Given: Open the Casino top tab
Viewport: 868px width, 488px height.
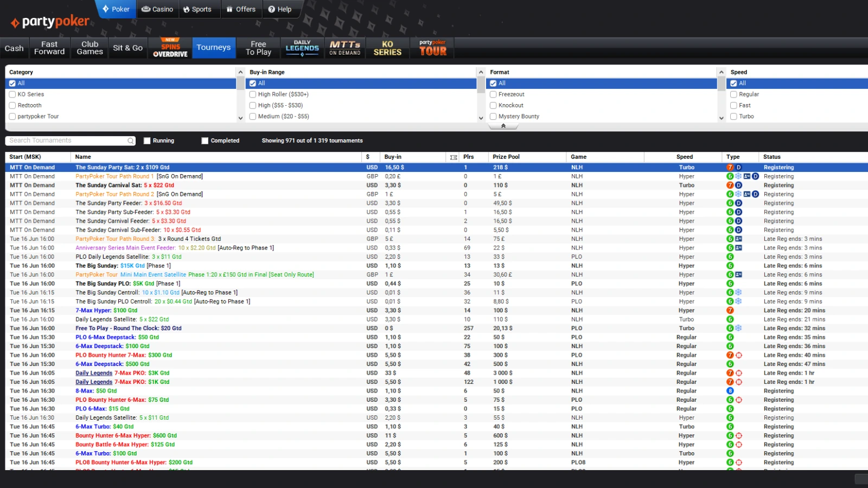Looking at the screenshot, I should click(x=157, y=9).
